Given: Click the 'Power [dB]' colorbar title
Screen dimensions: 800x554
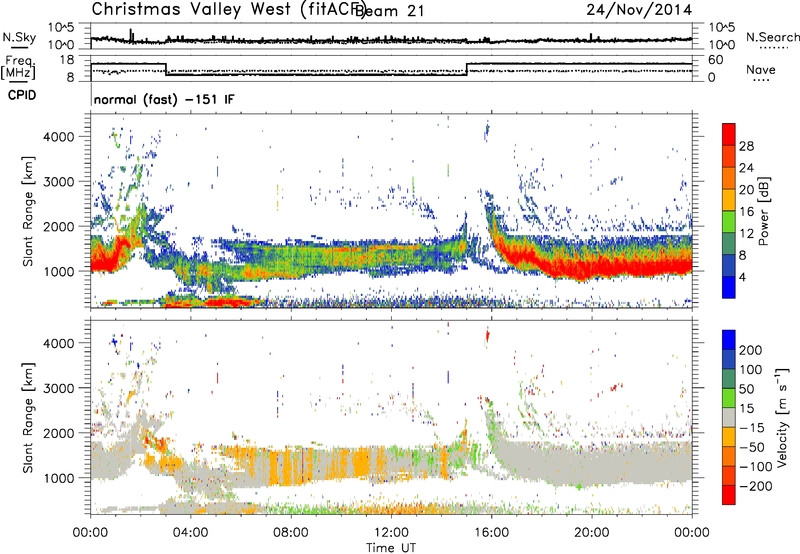Looking at the screenshot, I should pos(763,212).
